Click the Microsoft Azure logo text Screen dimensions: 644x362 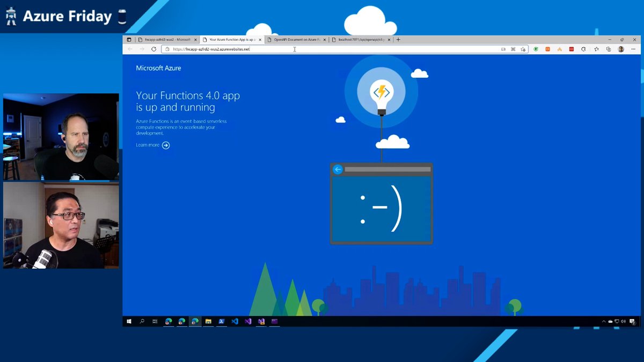point(158,68)
